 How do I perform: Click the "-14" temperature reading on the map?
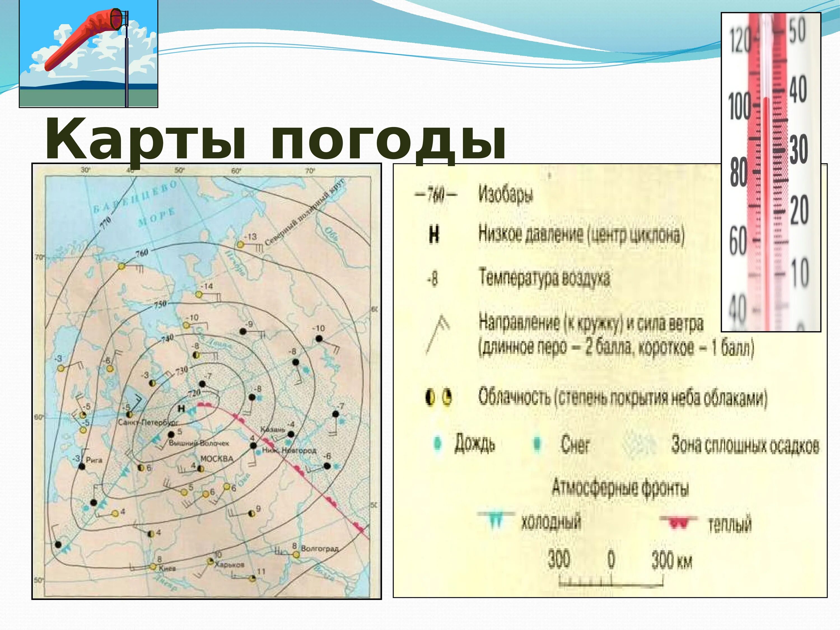coord(207,286)
